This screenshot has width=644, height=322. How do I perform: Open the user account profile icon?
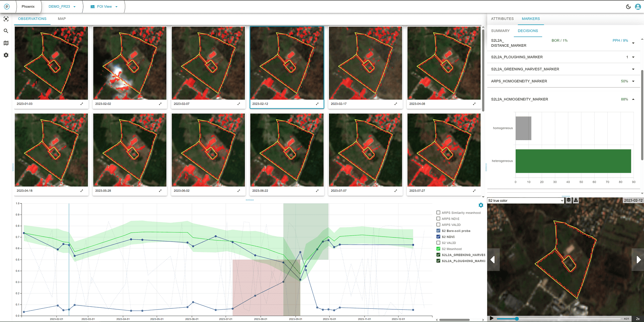coord(638,7)
